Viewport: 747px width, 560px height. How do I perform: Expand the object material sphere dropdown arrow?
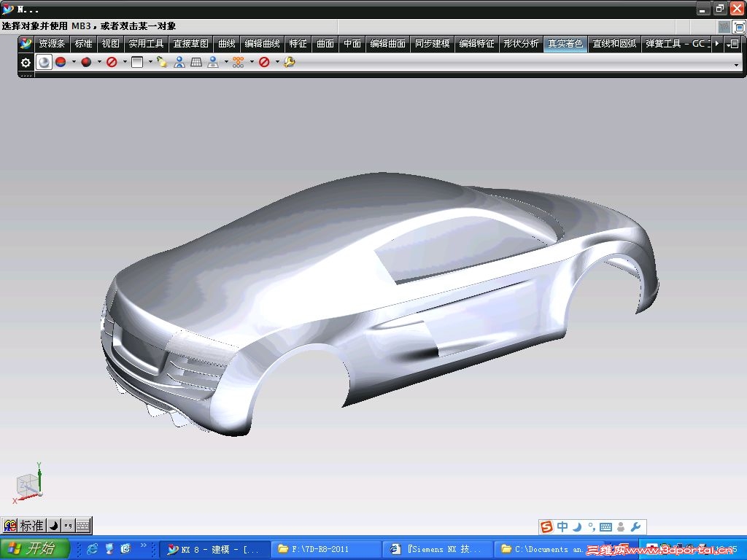tap(74, 62)
